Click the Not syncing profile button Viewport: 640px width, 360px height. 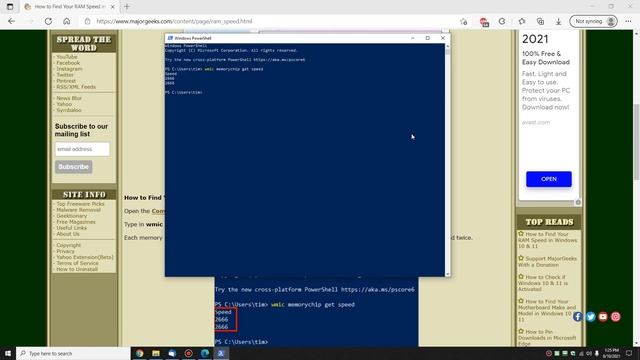593,21
